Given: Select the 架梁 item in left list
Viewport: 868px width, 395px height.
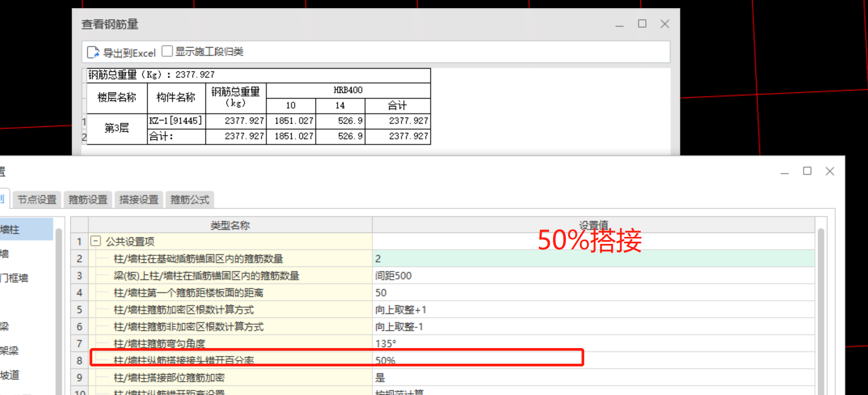Looking at the screenshot, I should click(x=10, y=351).
